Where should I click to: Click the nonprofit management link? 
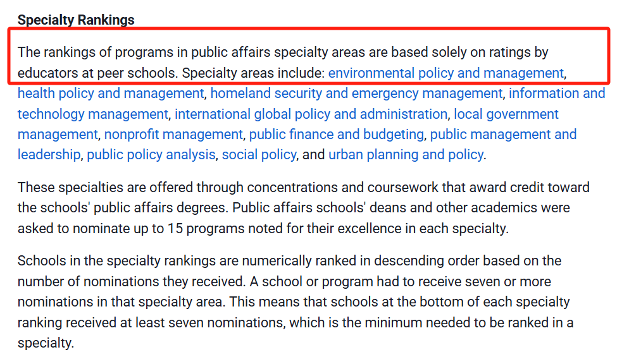[173, 135]
